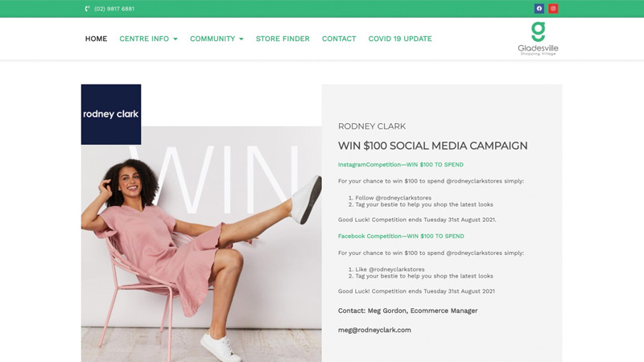The image size is (644, 362).
Task: Expand the Centre Info dropdown arrow
Action: click(175, 39)
